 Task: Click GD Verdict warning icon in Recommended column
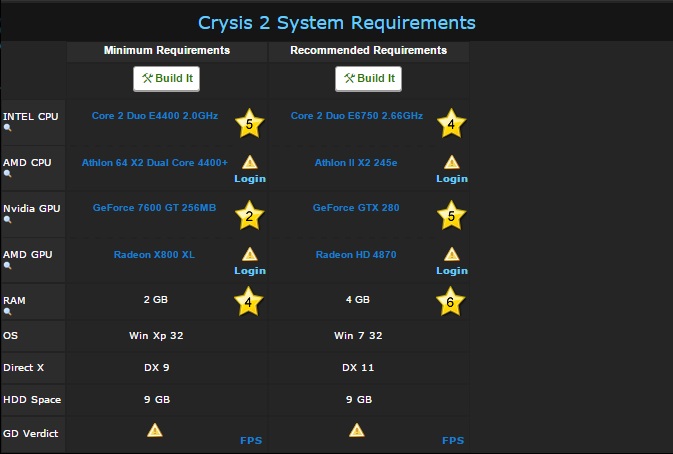(x=357, y=430)
